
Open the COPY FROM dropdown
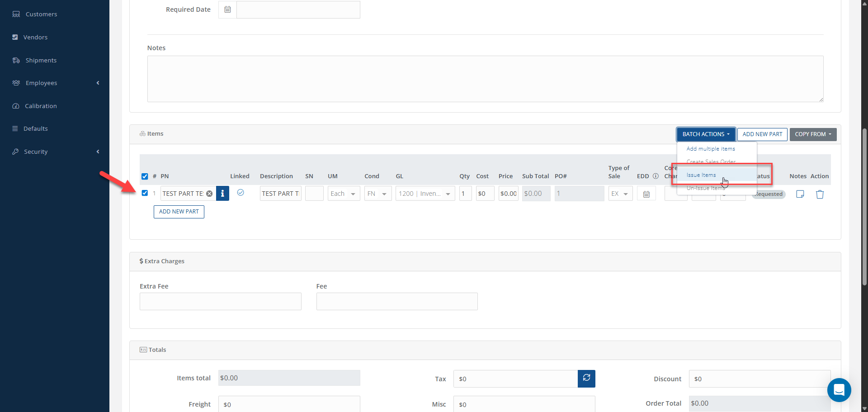(813, 134)
